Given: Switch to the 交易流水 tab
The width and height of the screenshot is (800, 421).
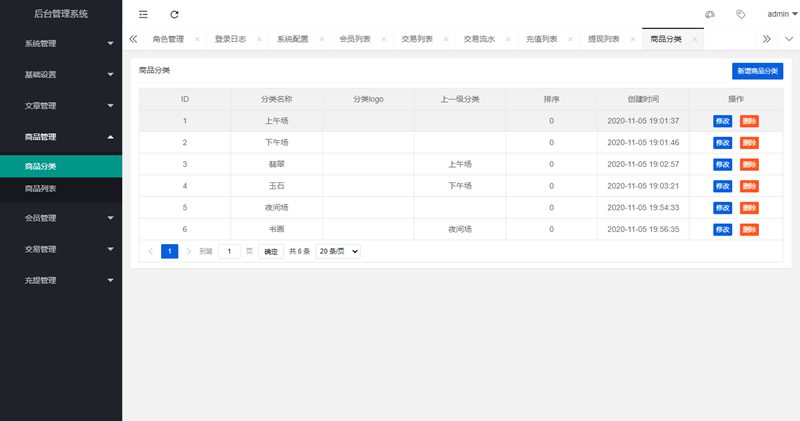Looking at the screenshot, I should point(480,40).
